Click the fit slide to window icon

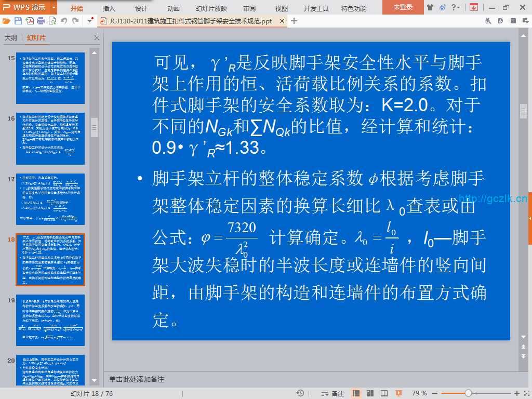pos(526,393)
